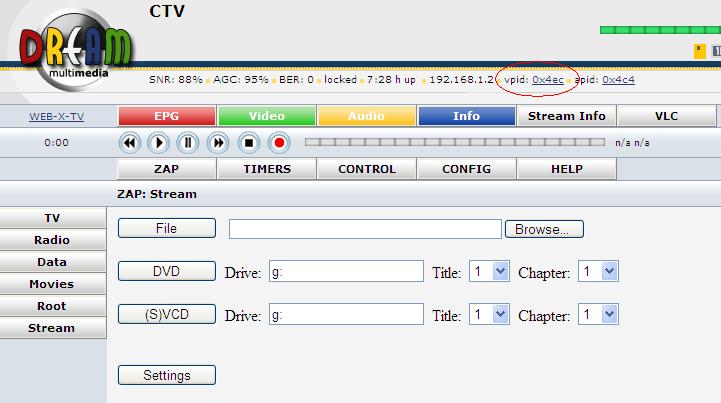The width and height of the screenshot is (721, 403).
Task: Click the AGC: 95% status text
Action: coord(240,80)
